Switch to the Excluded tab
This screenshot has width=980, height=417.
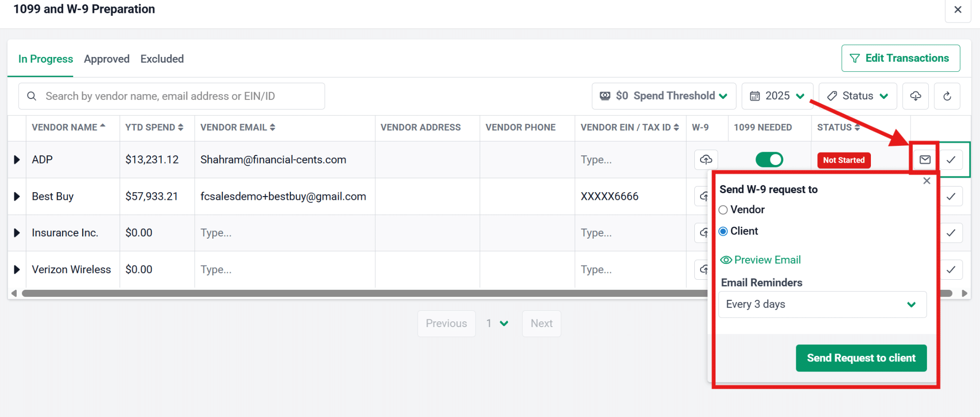(162, 59)
